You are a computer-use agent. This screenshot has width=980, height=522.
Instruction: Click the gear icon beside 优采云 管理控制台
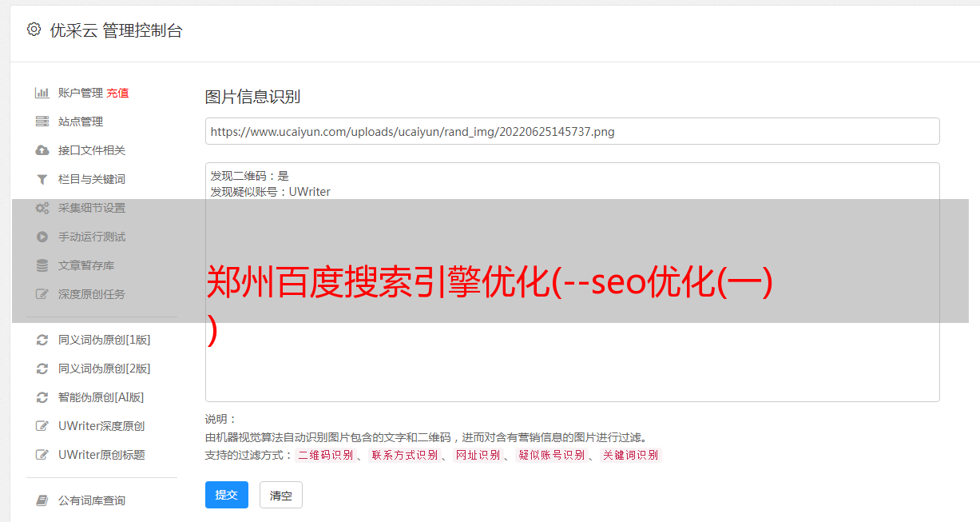click(x=34, y=30)
